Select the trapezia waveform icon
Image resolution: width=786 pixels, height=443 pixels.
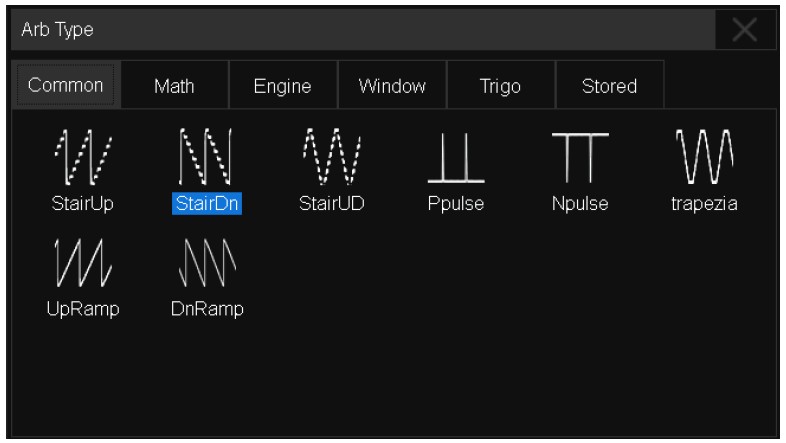(x=705, y=158)
